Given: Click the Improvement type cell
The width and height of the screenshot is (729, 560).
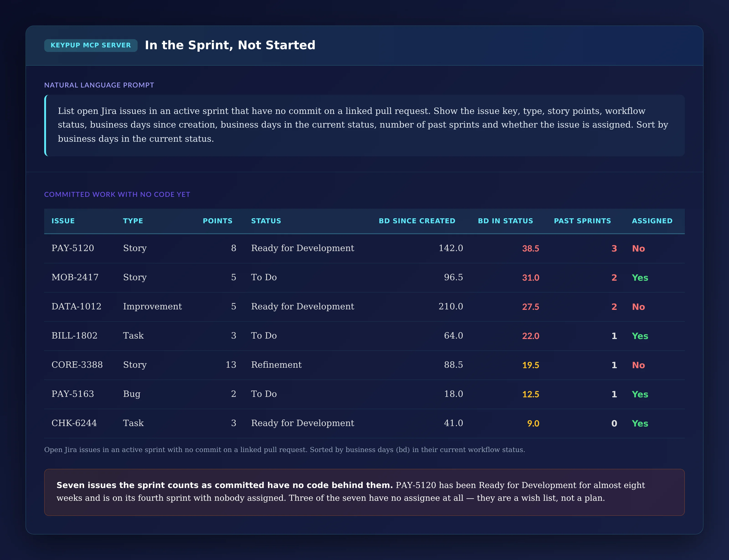Looking at the screenshot, I should (152, 307).
